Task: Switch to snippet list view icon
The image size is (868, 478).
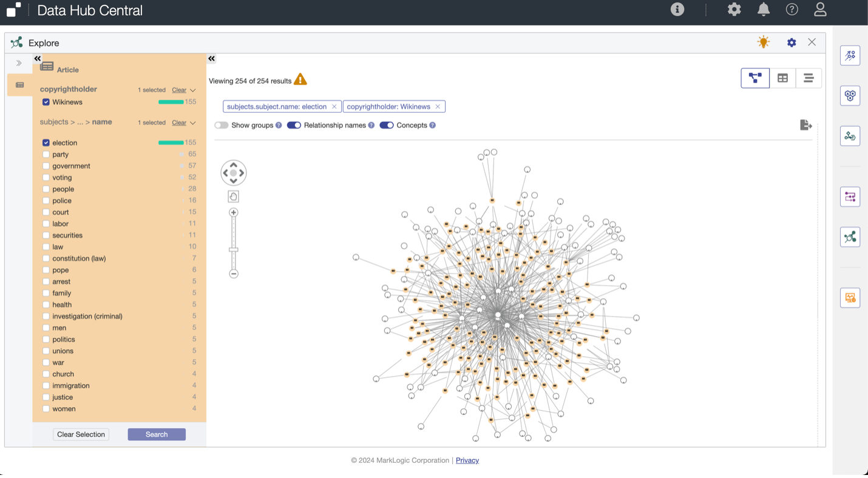Action: tap(809, 78)
